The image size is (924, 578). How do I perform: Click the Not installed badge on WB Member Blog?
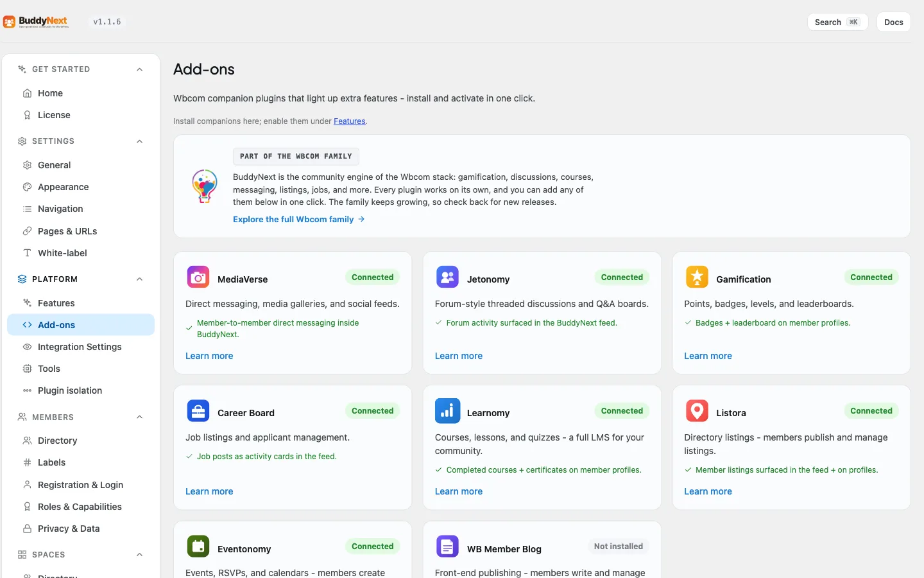click(619, 547)
